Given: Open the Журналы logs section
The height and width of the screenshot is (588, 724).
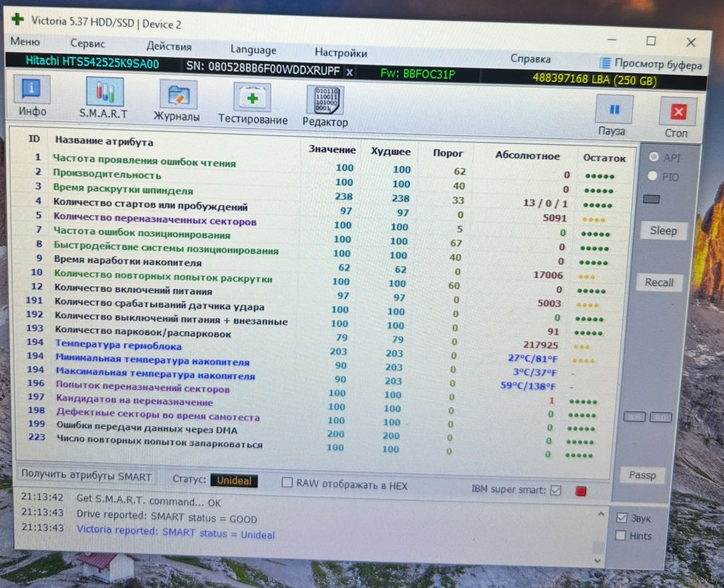Looking at the screenshot, I should 177,101.
